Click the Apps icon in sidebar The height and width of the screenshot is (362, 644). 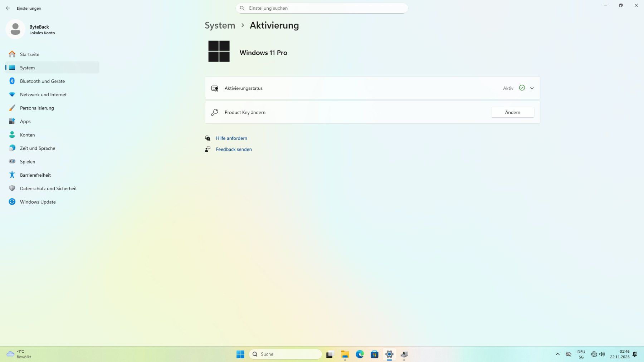12,121
